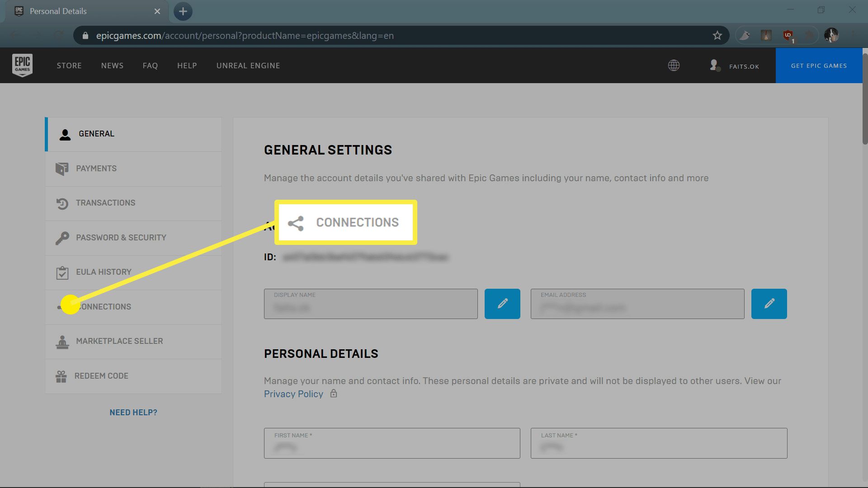Screen dimensions: 868x488
Task: Click the Epic Games logo
Action: coord(22,66)
